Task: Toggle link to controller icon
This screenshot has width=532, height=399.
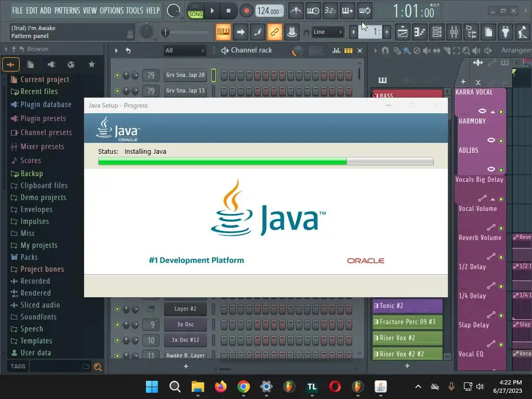Action: coord(274,32)
